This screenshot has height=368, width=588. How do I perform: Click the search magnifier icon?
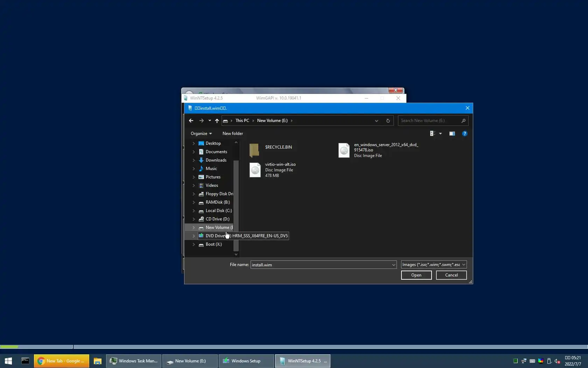point(463,121)
